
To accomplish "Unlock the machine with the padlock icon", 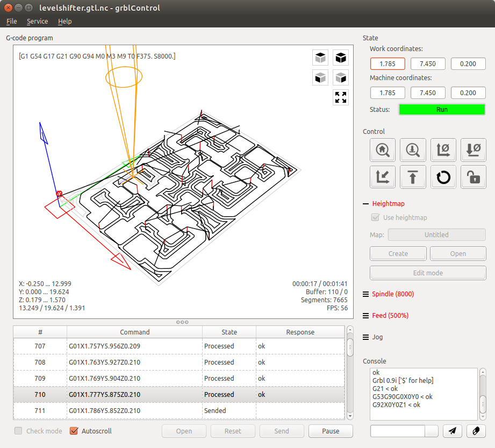I will coord(473,177).
